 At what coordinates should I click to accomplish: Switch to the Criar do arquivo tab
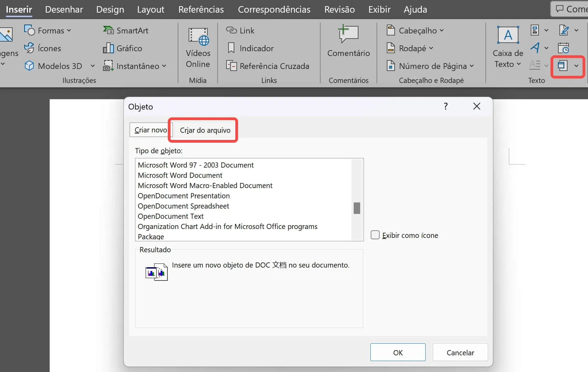pyautogui.click(x=205, y=130)
